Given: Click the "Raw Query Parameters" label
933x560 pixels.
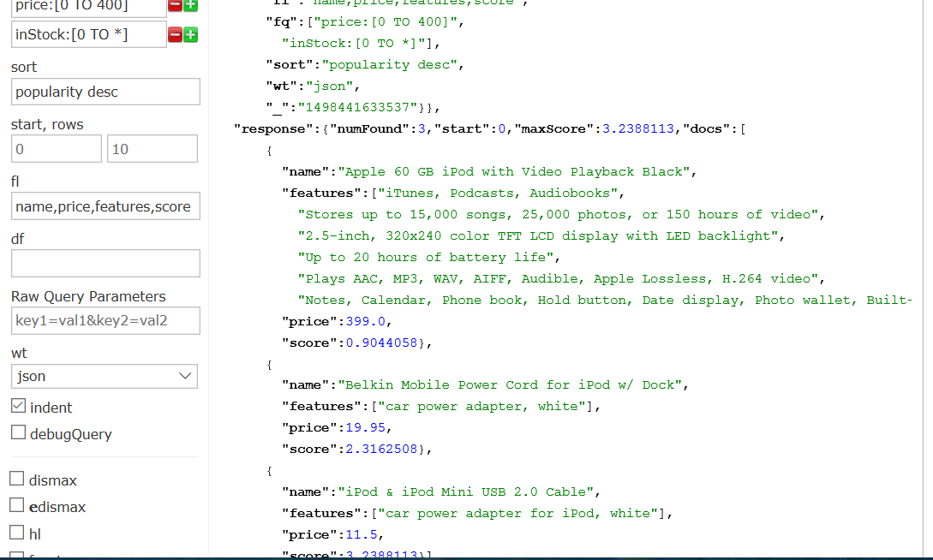Looking at the screenshot, I should click(x=88, y=296).
